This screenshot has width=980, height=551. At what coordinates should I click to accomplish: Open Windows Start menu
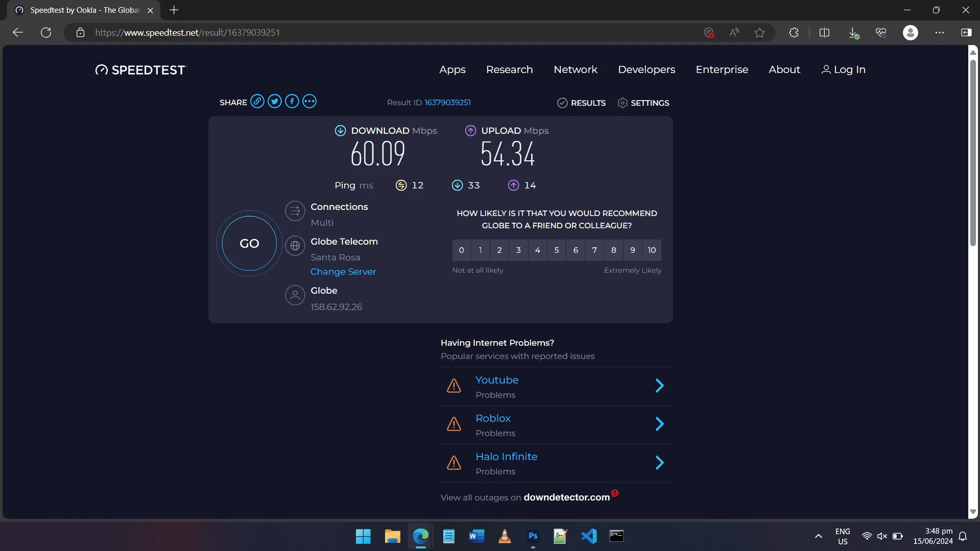coord(363,536)
